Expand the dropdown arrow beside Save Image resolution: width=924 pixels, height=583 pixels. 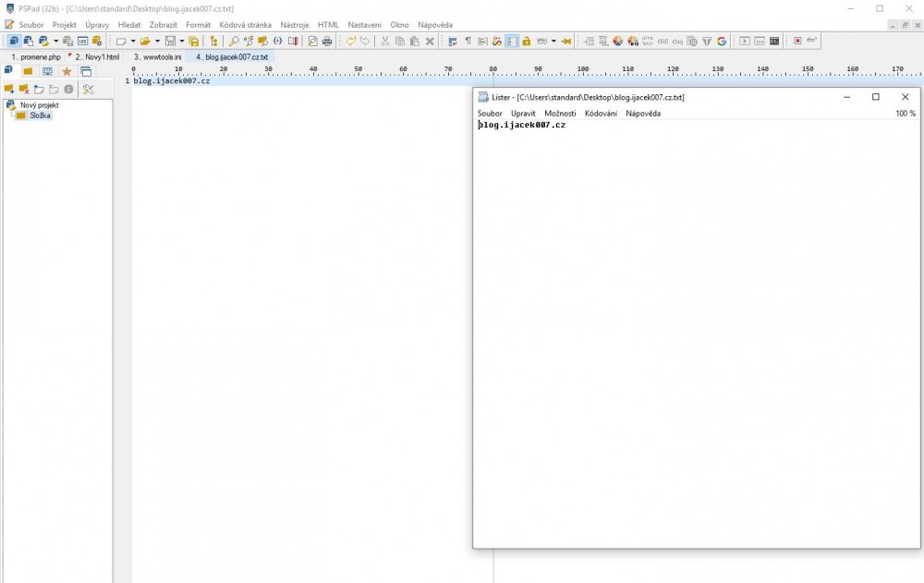(182, 42)
